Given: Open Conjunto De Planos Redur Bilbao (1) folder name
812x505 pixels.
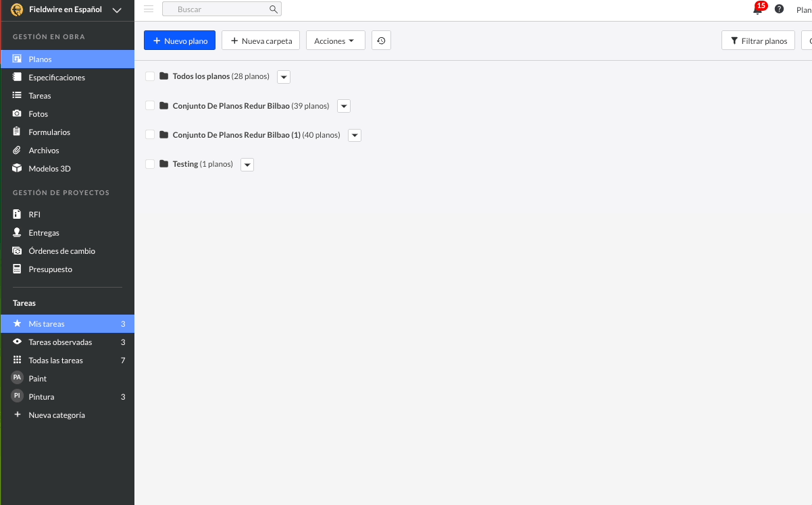Looking at the screenshot, I should pyautogui.click(x=236, y=135).
